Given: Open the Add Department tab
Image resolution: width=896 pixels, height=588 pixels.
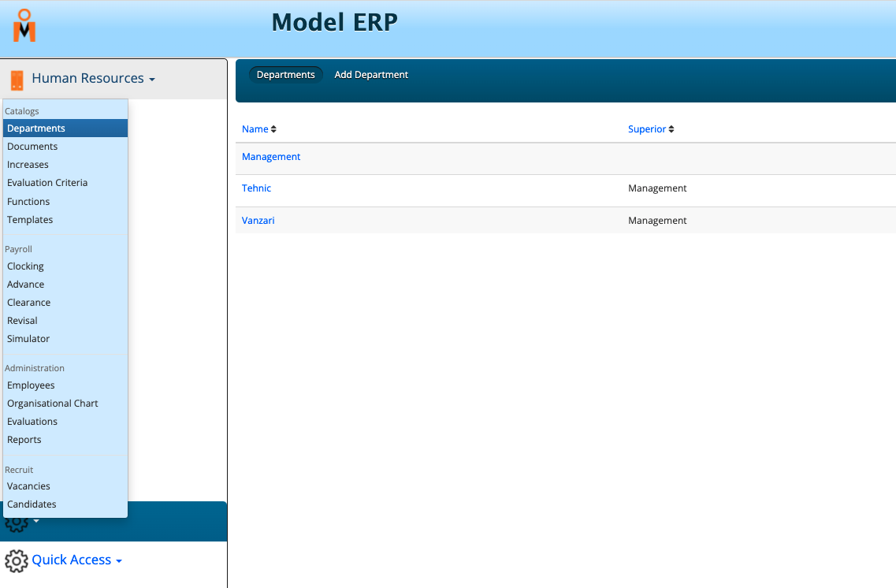Looking at the screenshot, I should (x=371, y=75).
